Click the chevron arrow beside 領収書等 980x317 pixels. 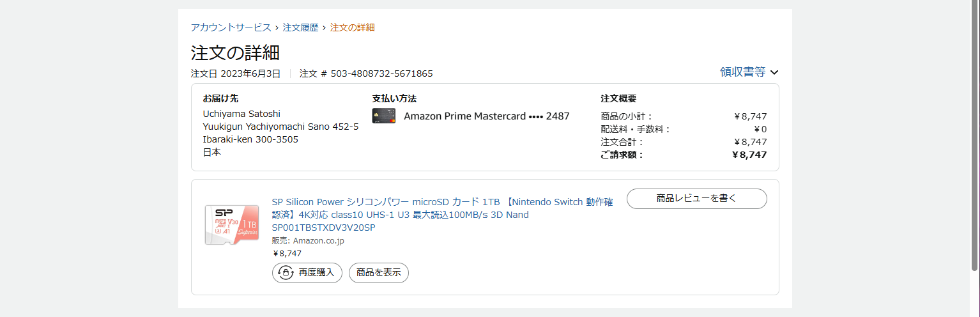pyautogui.click(x=774, y=73)
